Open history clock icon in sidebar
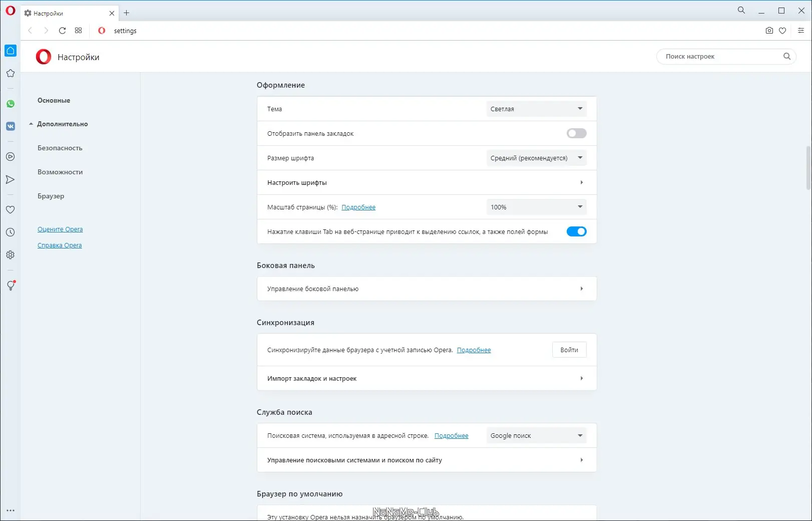Viewport: 812px width, 521px height. (x=11, y=232)
